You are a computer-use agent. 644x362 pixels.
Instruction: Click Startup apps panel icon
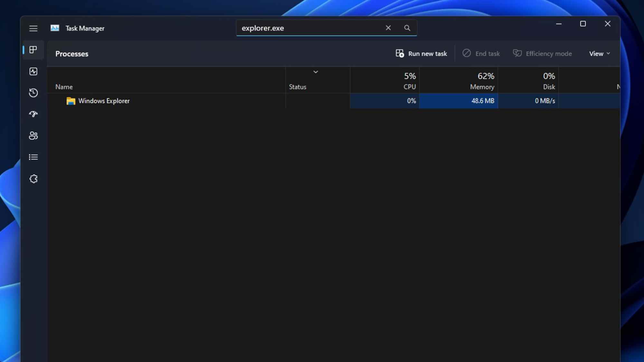pos(33,114)
